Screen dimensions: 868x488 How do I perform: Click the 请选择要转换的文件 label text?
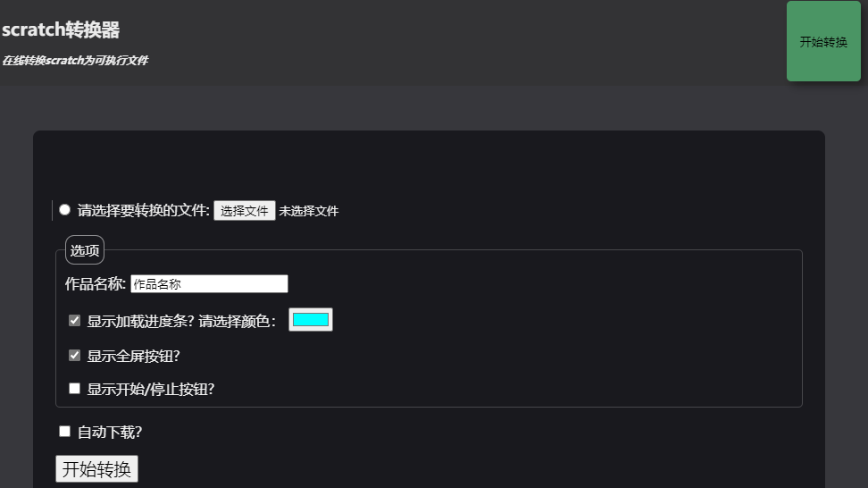click(x=144, y=211)
